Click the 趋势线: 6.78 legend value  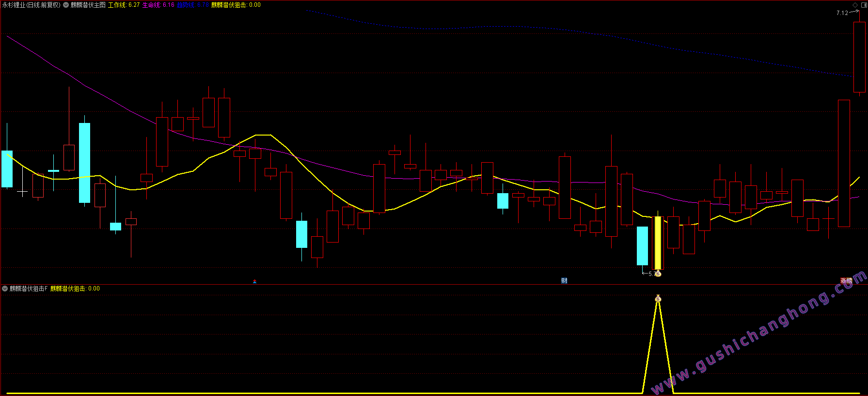[192, 5]
